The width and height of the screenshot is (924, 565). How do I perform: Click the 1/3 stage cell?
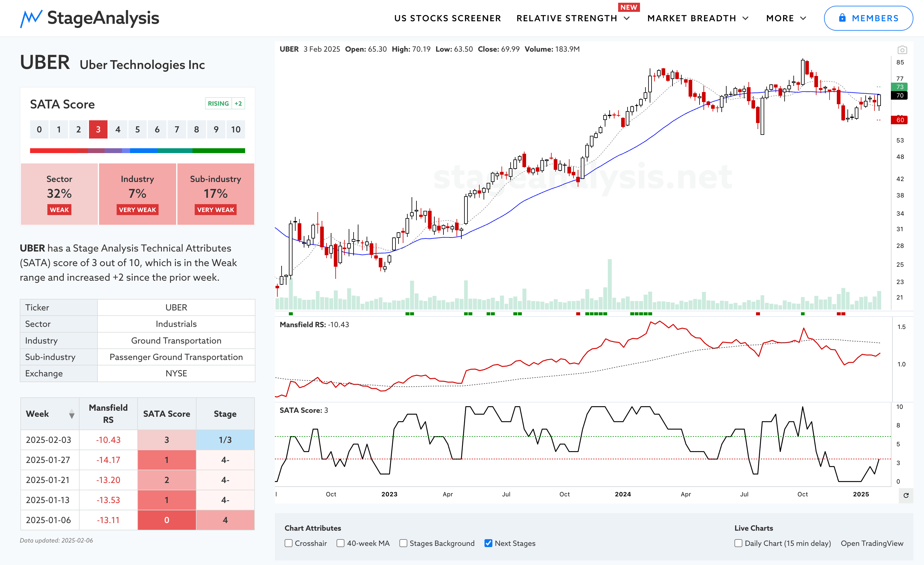pos(225,440)
